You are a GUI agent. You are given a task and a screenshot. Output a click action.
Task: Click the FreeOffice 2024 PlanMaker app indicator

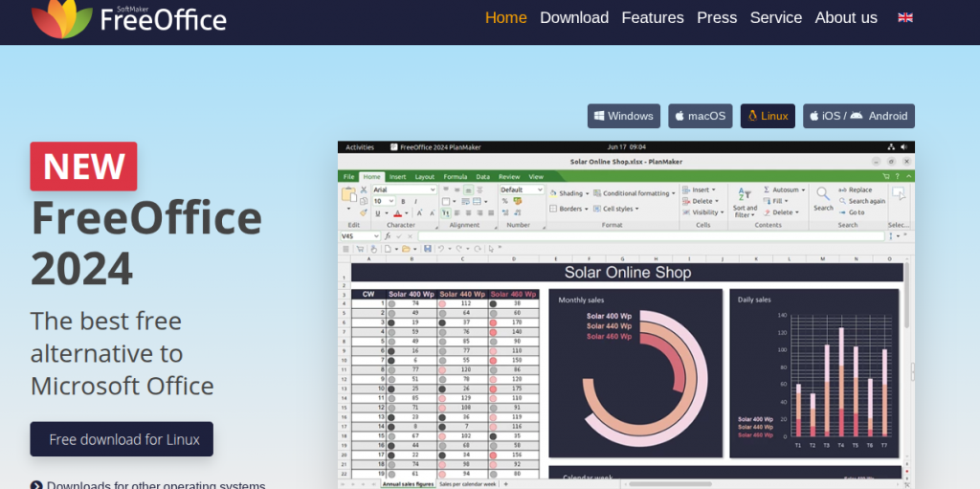(435, 147)
